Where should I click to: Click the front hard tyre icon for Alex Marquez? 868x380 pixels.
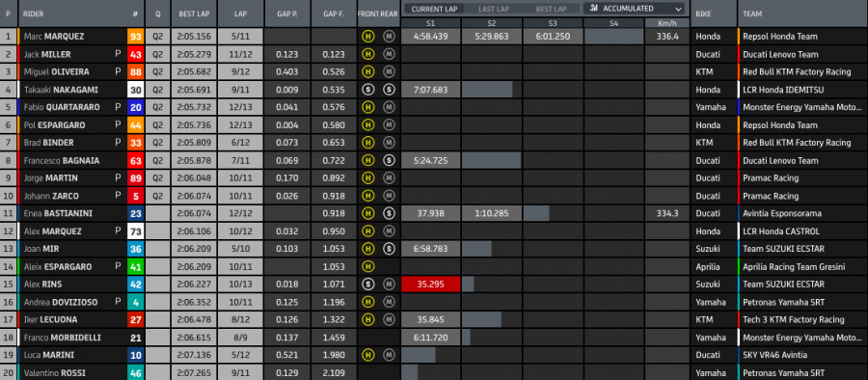[367, 231]
